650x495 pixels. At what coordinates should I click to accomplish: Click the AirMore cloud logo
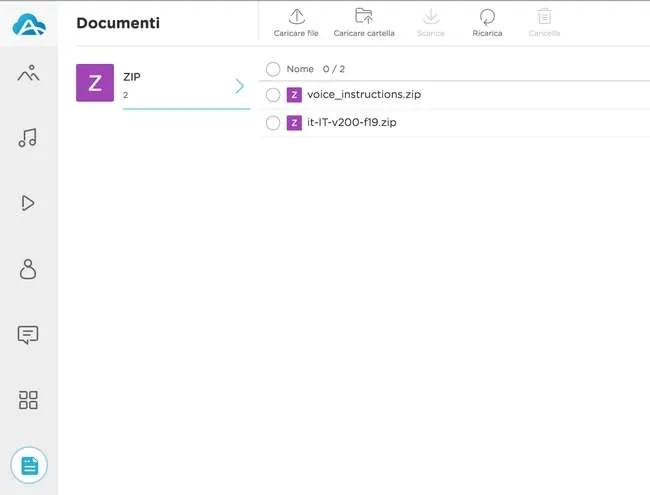pyautogui.click(x=29, y=25)
